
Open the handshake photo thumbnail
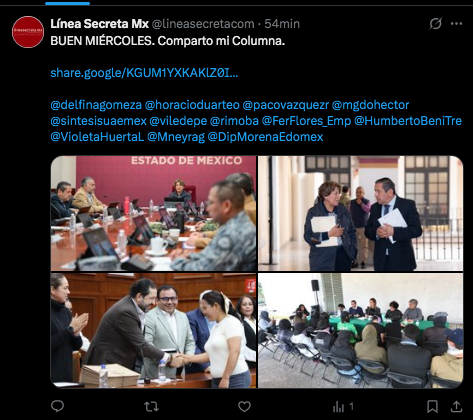coord(153,331)
